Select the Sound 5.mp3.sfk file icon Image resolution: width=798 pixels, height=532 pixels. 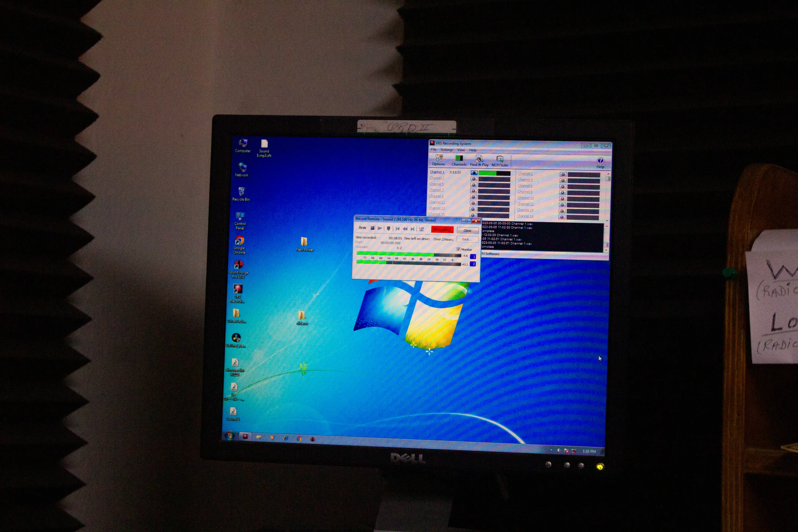click(264, 148)
